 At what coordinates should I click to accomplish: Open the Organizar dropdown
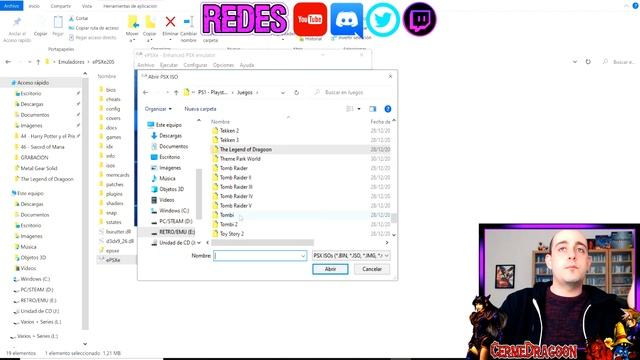158,109
